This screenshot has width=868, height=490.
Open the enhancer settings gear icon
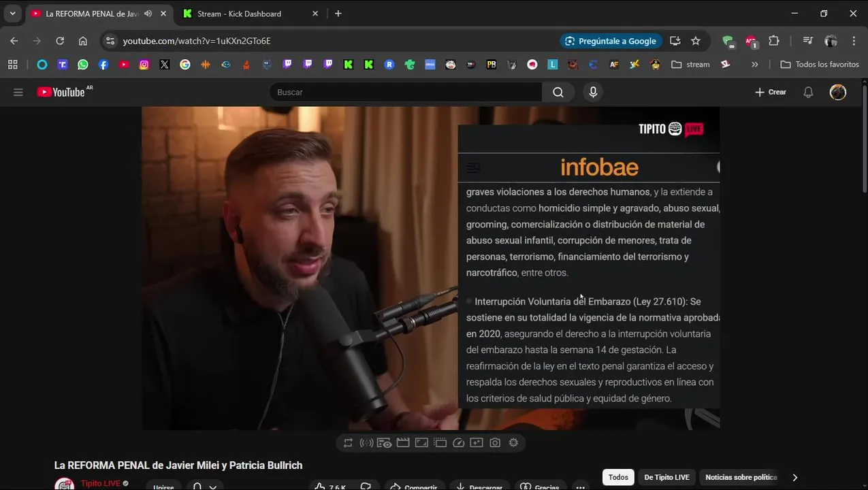(513, 442)
